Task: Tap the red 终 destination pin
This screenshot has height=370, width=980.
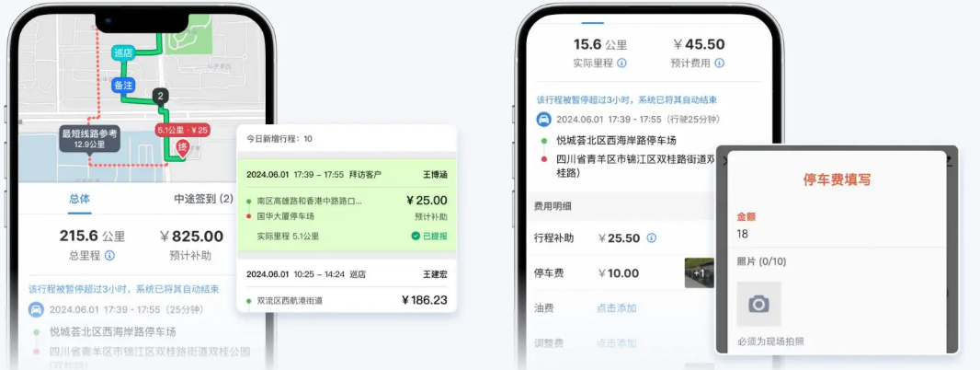Action: tap(182, 148)
